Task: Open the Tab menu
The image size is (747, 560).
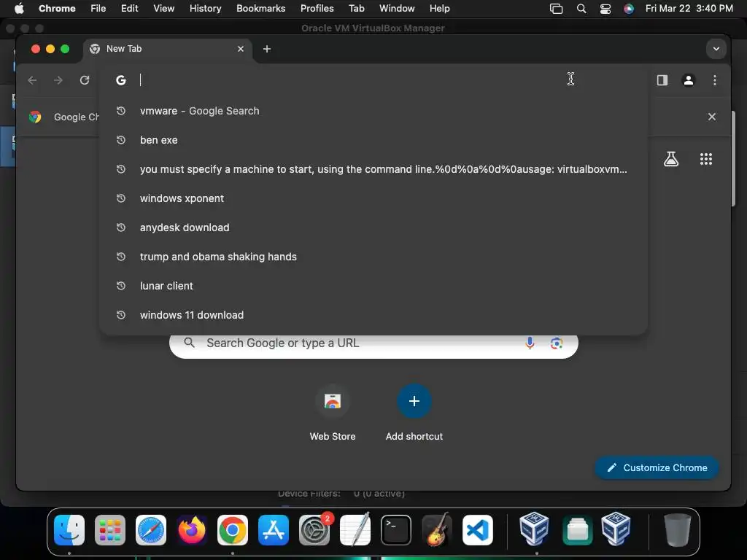Action: click(x=356, y=9)
